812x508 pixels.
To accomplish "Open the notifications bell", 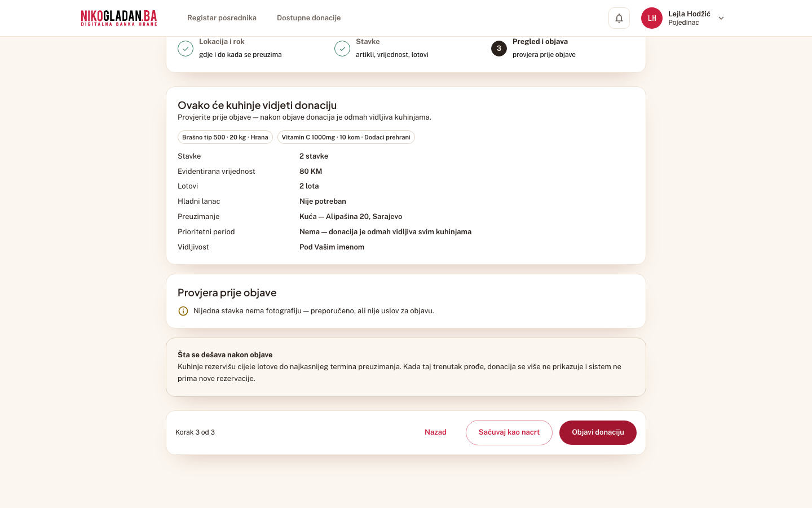I will coord(619,18).
